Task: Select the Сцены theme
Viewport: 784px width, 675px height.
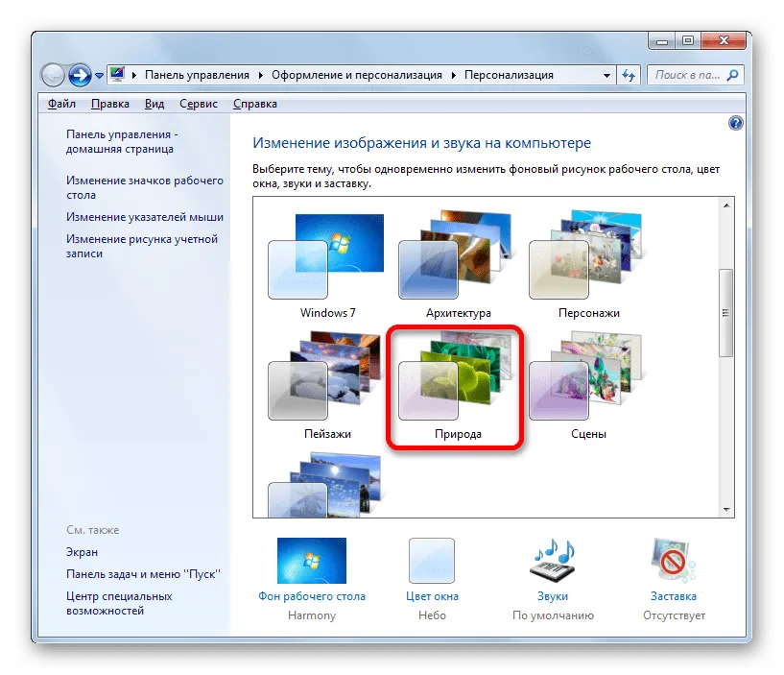Action: (x=588, y=386)
